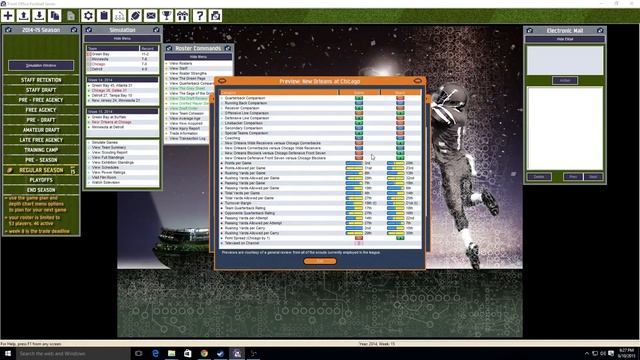Click the football toolbar icon
Viewport: 640px width, 360px height.
click(135, 16)
